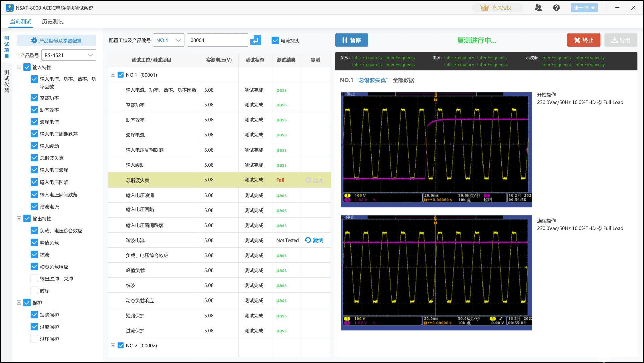644x363 pixels.
Task: Enable the 过压保护 checkbox under 保护
Action: click(x=34, y=339)
